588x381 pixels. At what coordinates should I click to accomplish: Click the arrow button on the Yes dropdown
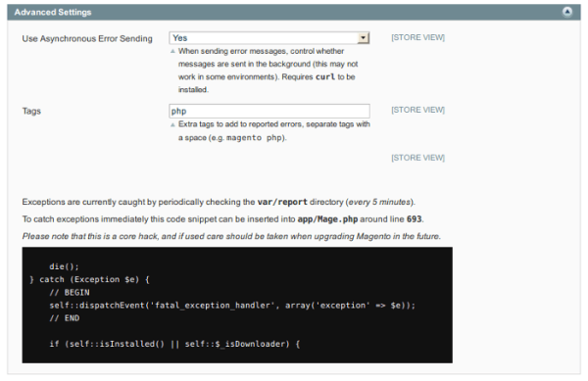(x=363, y=38)
